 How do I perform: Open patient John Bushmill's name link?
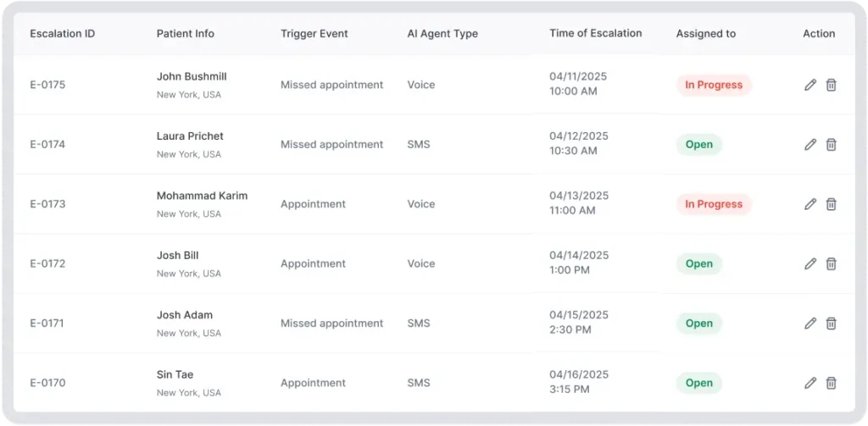point(192,76)
